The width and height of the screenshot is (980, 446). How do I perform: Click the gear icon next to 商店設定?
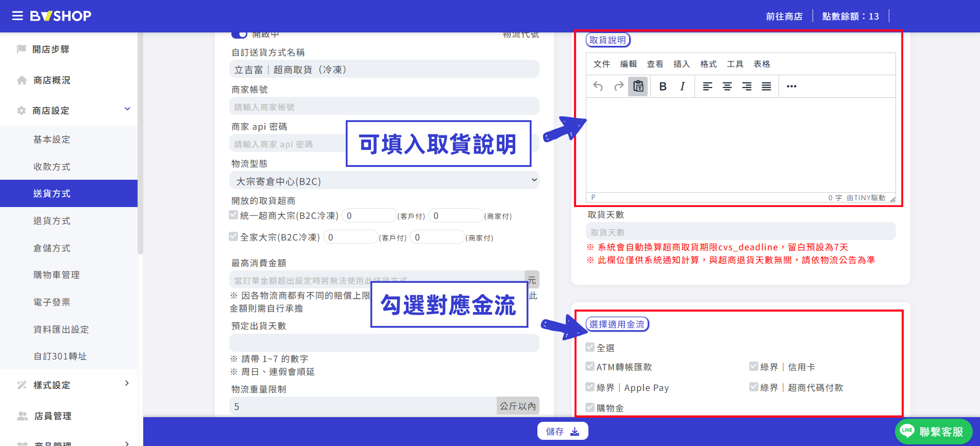click(x=21, y=111)
